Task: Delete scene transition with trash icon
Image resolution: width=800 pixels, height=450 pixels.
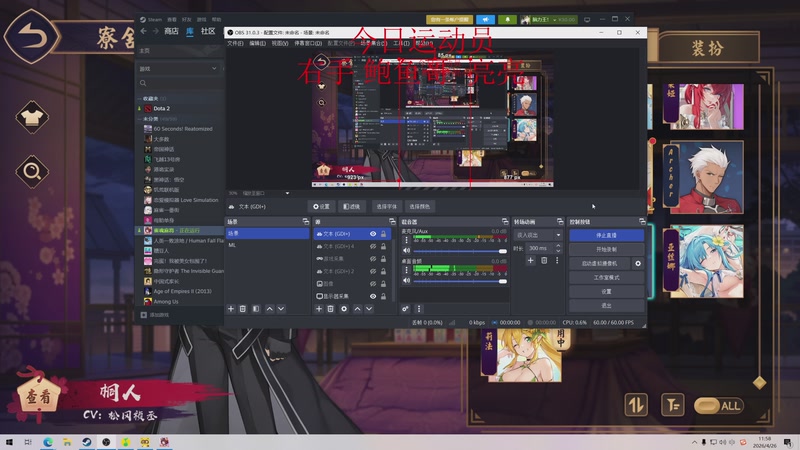Action: tap(544, 260)
